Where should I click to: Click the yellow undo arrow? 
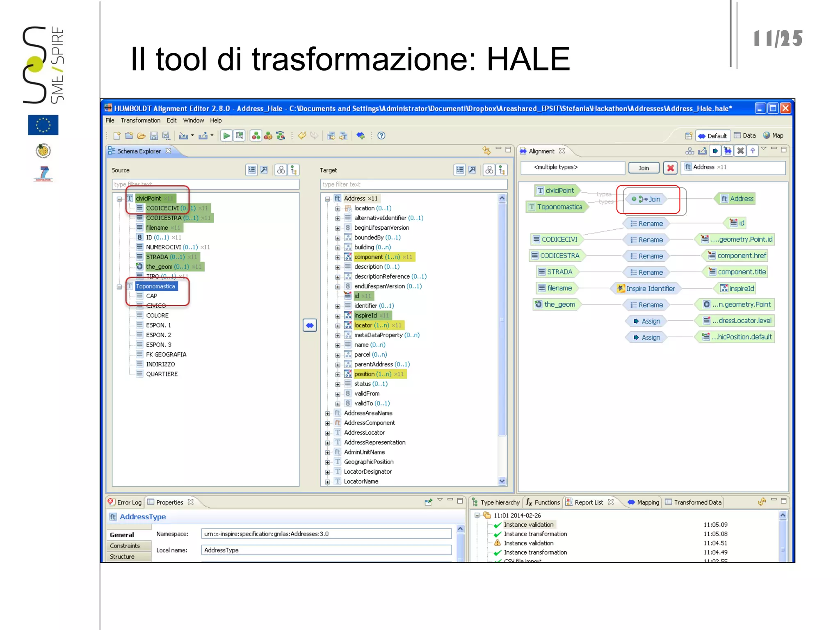coord(302,136)
